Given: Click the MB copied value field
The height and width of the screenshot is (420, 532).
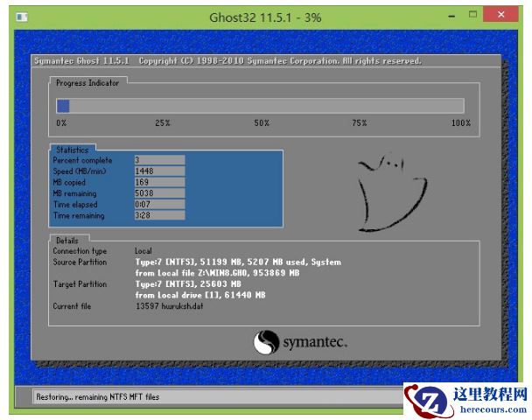Looking at the screenshot, I should point(158,182).
